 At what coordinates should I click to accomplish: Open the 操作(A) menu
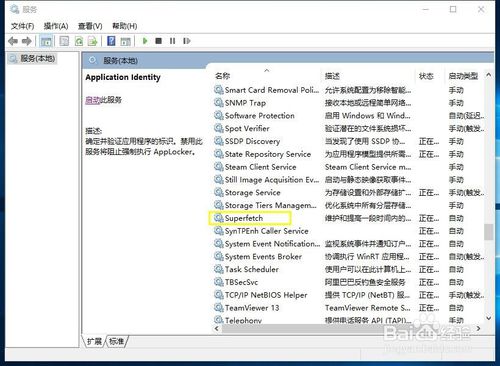[56, 26]
